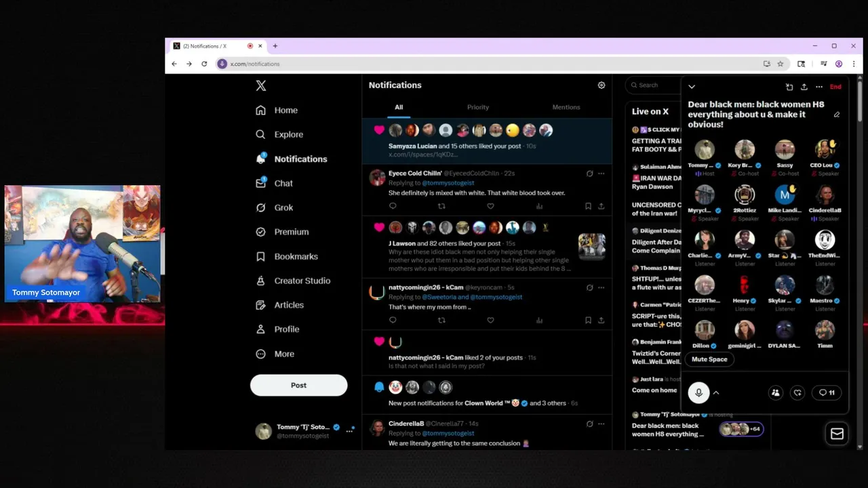Viewport: 868px width, 488px height.
Task: Open the More menu in sidebar
Action: point(275,354)
